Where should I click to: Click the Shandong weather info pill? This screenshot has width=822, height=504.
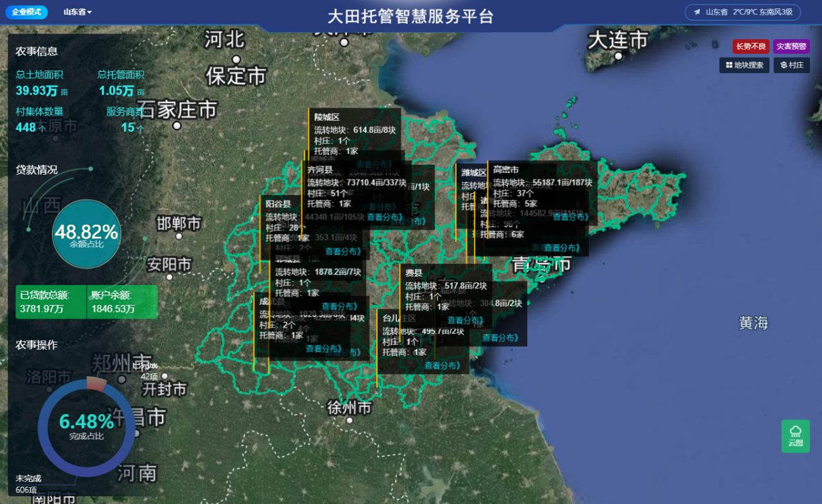click(742, 12)
